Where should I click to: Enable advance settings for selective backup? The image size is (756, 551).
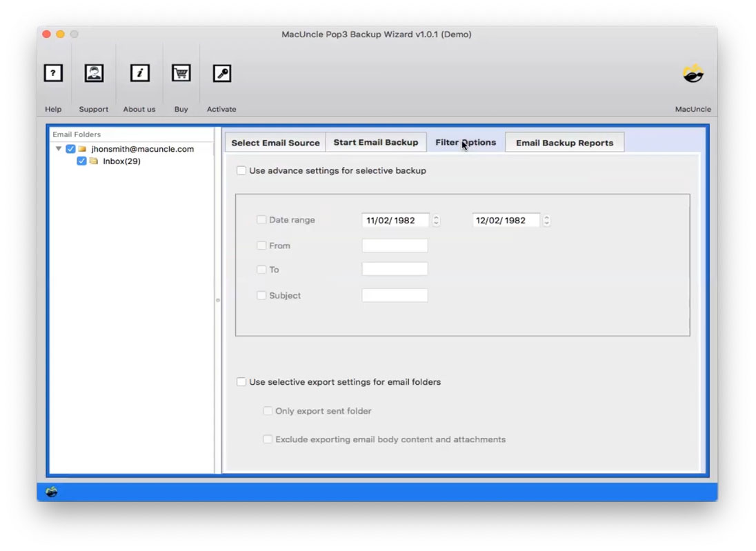point(241,170)
